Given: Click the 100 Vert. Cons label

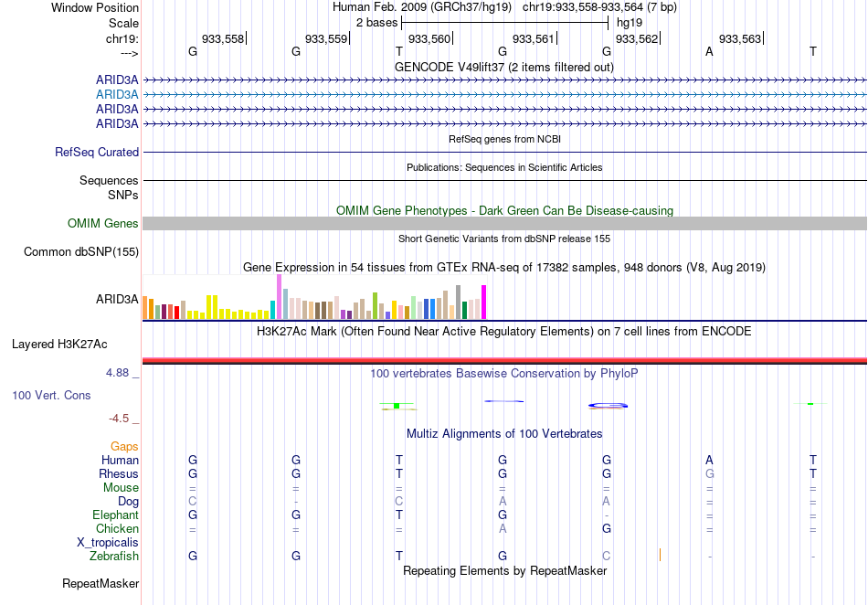Looking at the screenshot, I should [x=51, y=395].
